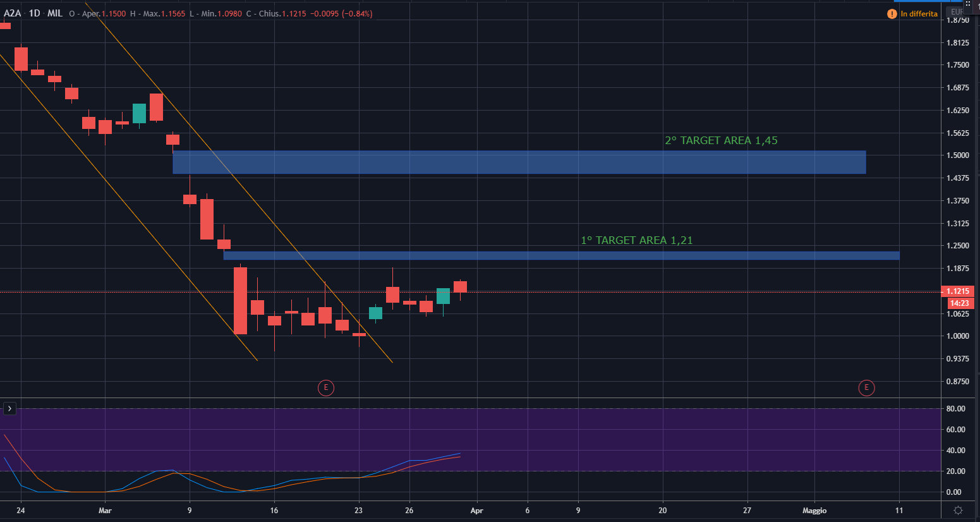This screenshot has height=522, width=980.
Task: Click the '20' date axis label
Action: (663, 510)
